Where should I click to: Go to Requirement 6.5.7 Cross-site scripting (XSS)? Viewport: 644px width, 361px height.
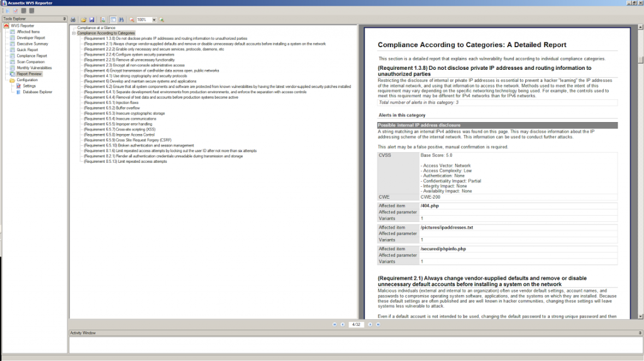pyautogui.click(x=119, y=130)
